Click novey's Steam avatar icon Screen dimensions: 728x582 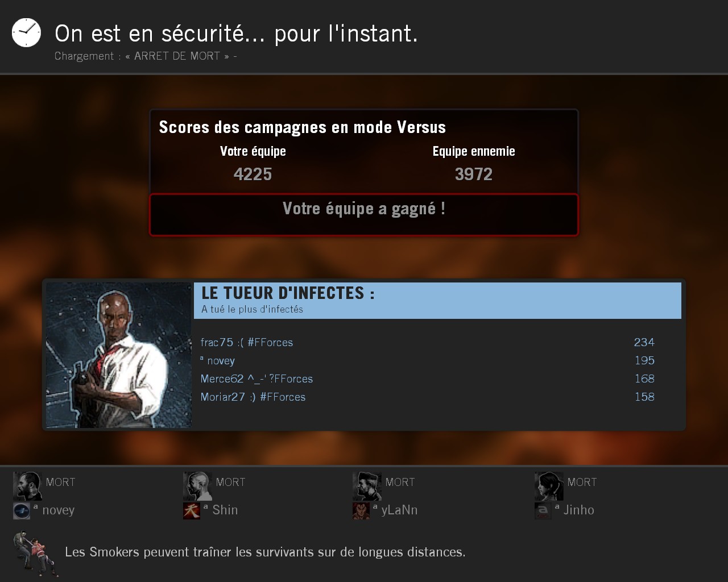point(22,511)
